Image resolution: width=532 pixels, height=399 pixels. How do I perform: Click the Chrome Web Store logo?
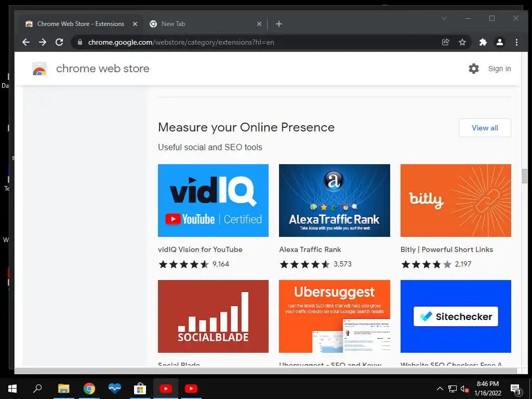(x=39, y=69)
